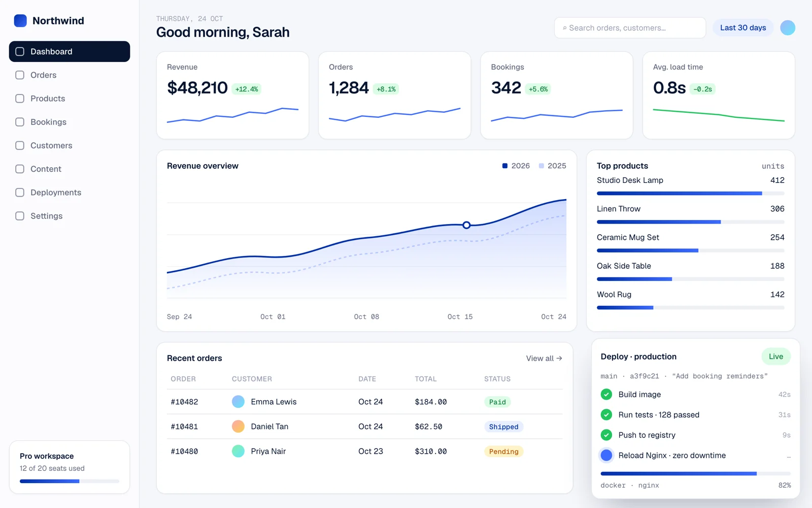Click the Dashboard icon in the sidebar
812x508 pixels.
coord(20,51)
